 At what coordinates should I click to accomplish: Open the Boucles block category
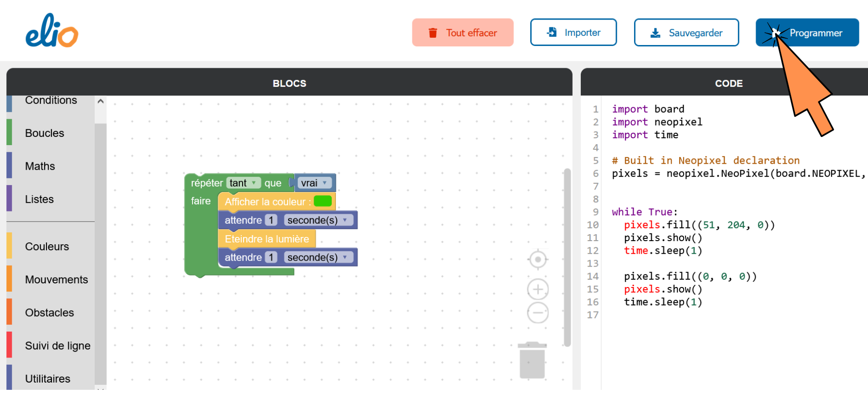tap(45, 133)
